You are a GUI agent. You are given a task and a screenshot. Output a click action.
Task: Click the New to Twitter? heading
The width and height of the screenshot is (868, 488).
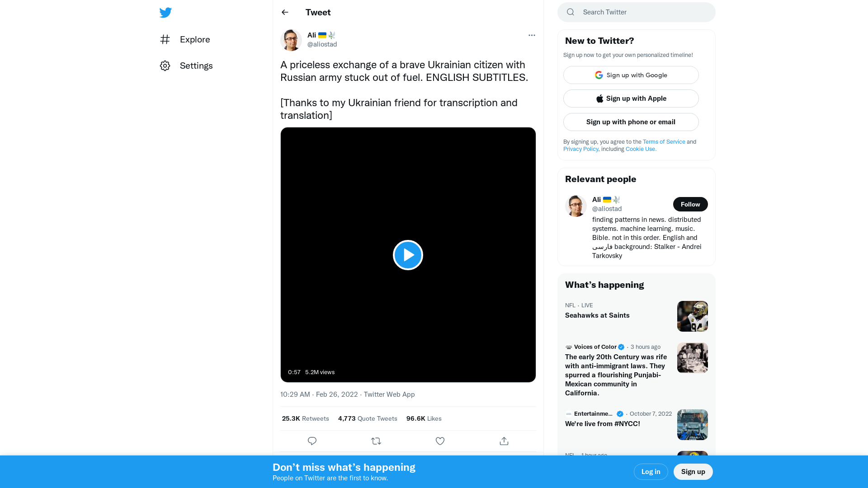point(599,41)
